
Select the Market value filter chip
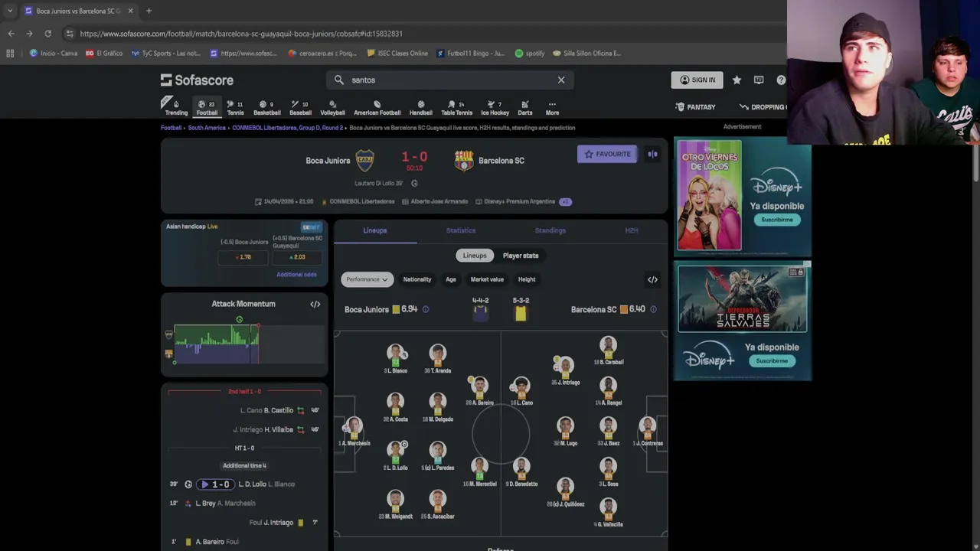click(487, 279)
